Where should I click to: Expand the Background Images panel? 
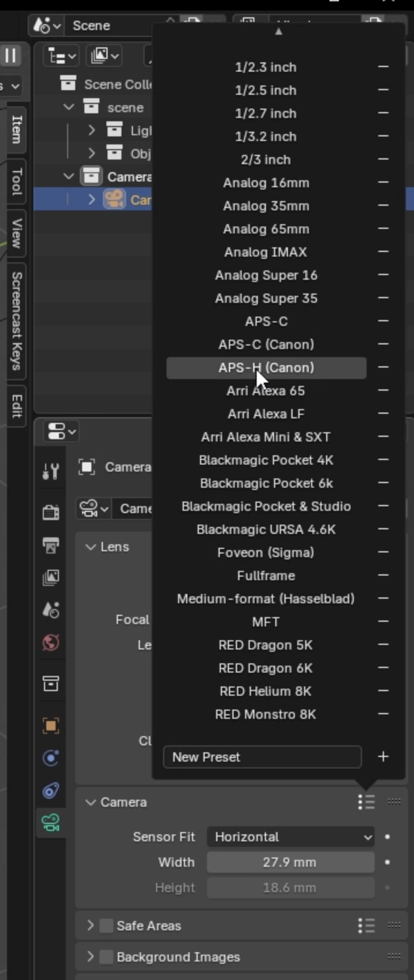[90, 957]
